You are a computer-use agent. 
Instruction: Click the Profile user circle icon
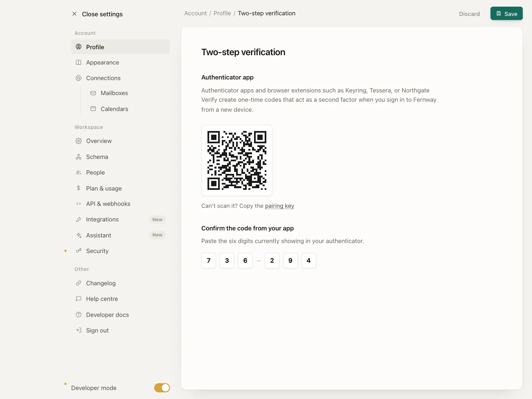point(78,47)
